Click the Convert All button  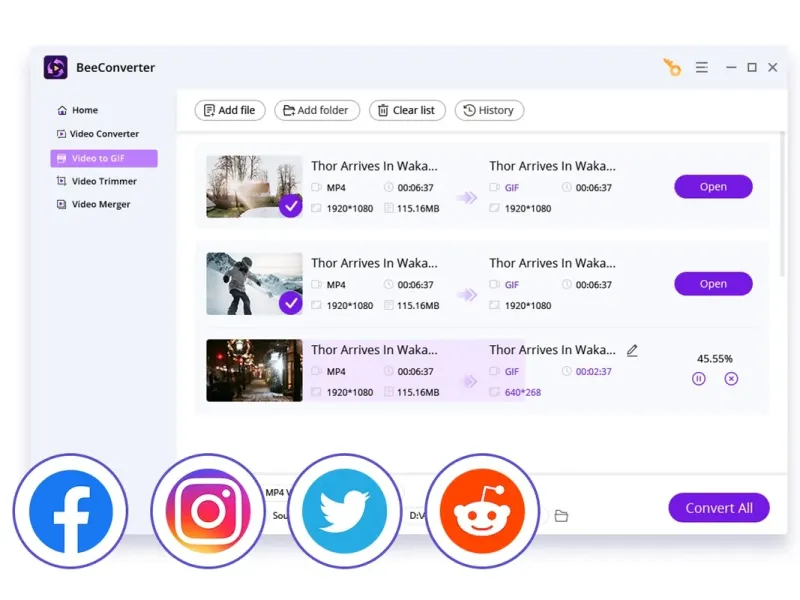click(719, 508)
